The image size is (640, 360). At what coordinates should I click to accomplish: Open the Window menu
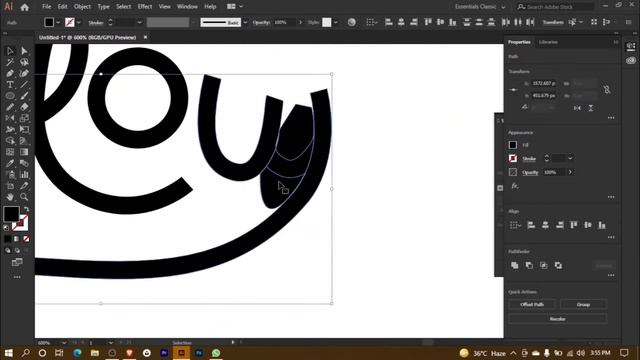coord(187,7)
